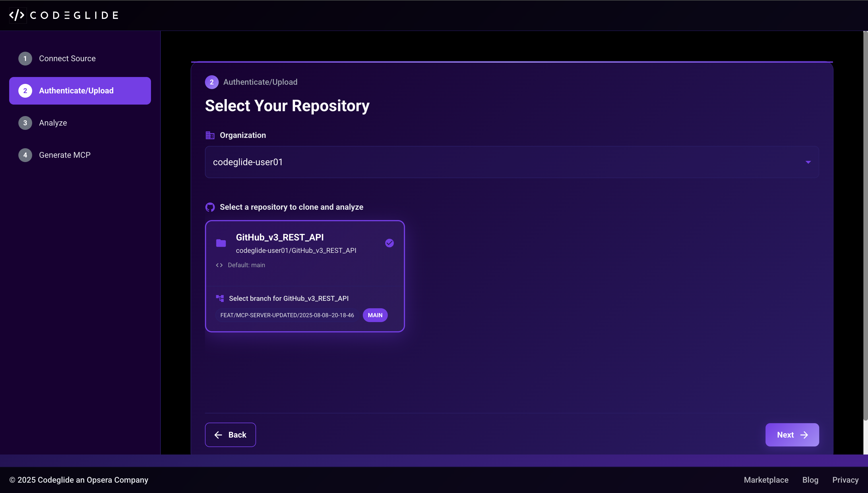Select the Authenticate/Upload sidebar step

coord(80,91)
